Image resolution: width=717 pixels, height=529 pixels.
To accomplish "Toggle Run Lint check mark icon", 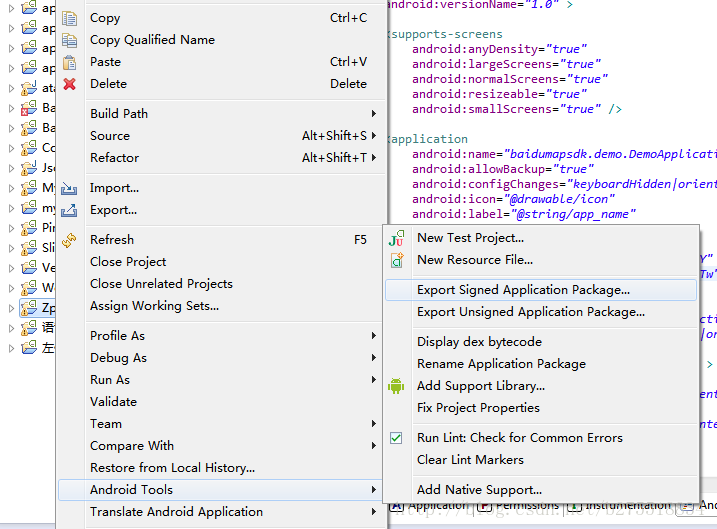I will 396,438.
